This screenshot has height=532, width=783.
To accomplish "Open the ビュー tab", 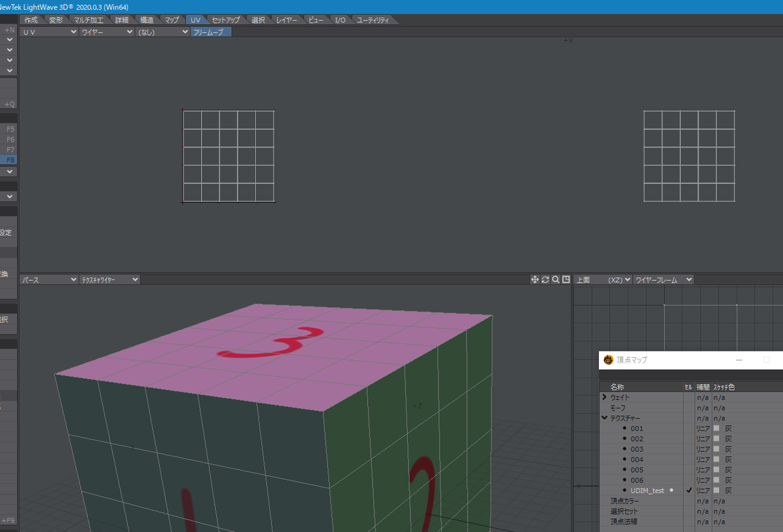I will (316, 20).
